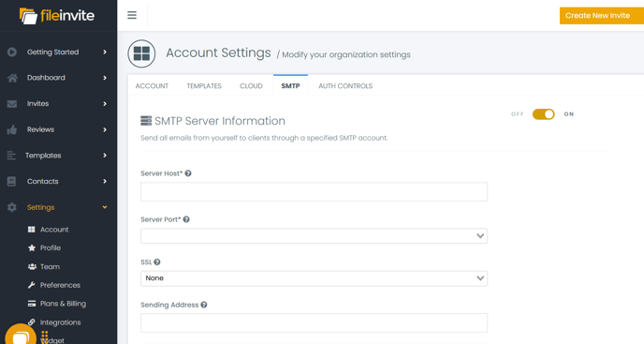Click the Account Settings circular grid icon
The image size is (644, 344).
pyautogui.click(x=141, y=53)
